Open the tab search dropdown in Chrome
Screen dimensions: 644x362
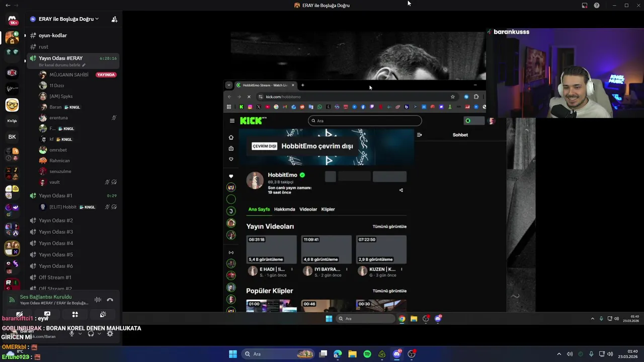point(229,85)
